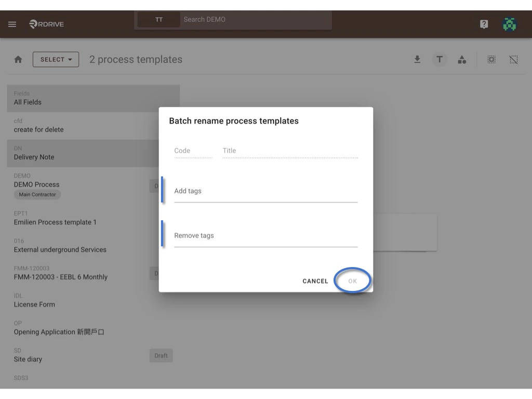Select the T batch rename icon
The width and height of the screenshot is (532, 399).
[x=440, y=59]
